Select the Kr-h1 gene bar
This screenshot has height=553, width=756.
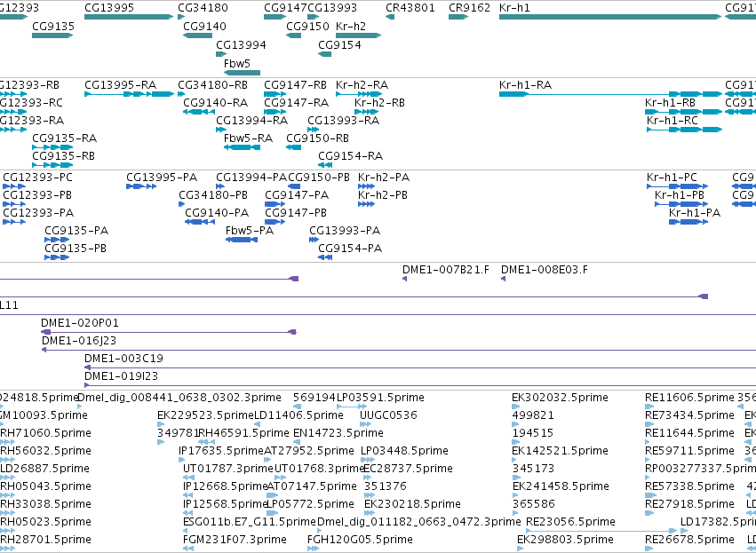coord(610,17)
